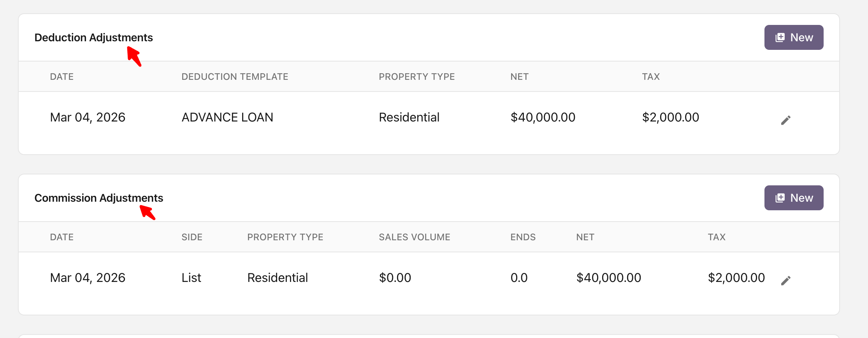868x338 pixels.
Task: Click the DATE header in Deduction Adjustments
Action: (x=61, y=77)
